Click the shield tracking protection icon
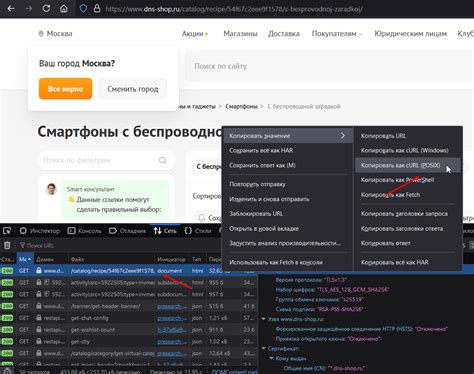474x374 pixels. (83, 8)
